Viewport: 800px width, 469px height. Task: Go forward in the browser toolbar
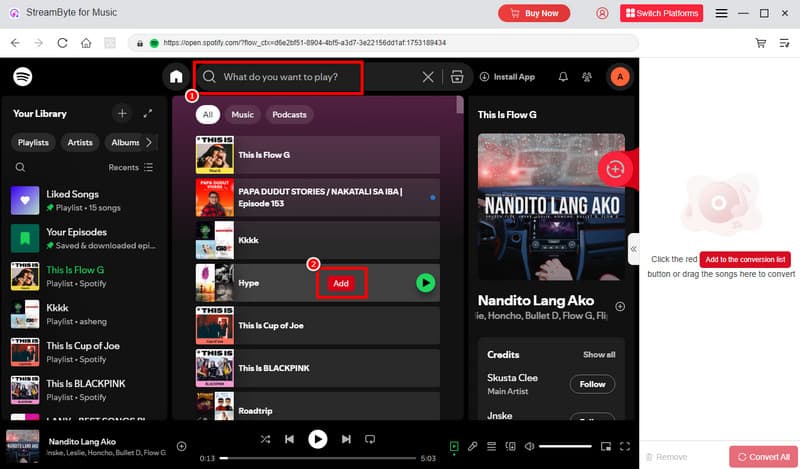click(39, 43)
